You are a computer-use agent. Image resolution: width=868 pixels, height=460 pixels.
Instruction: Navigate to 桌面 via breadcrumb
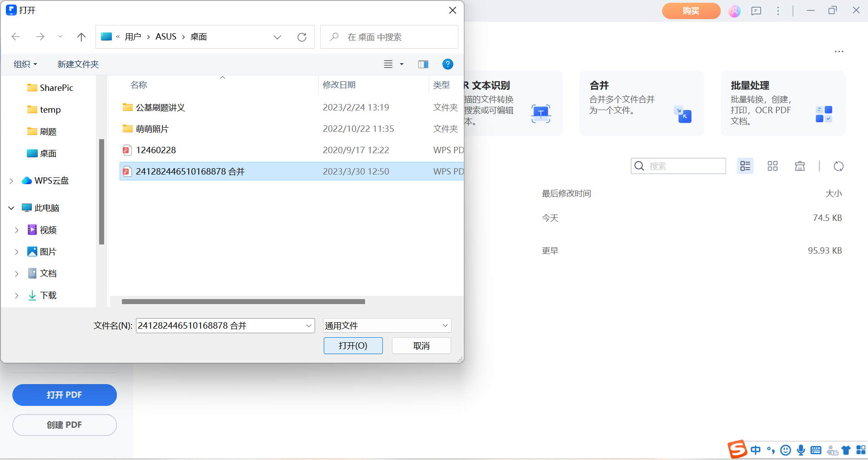(199, 37)
